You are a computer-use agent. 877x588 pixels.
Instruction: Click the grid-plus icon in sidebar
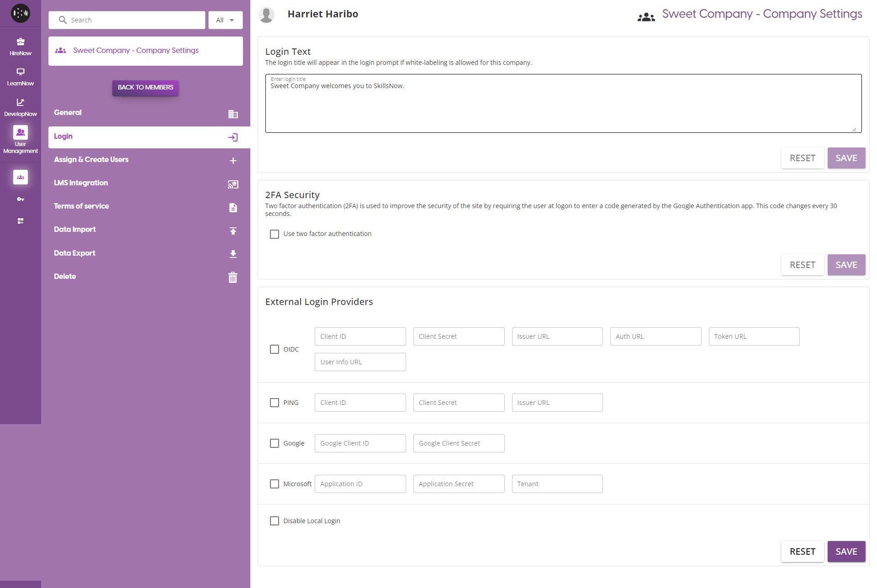coord(21,221)
